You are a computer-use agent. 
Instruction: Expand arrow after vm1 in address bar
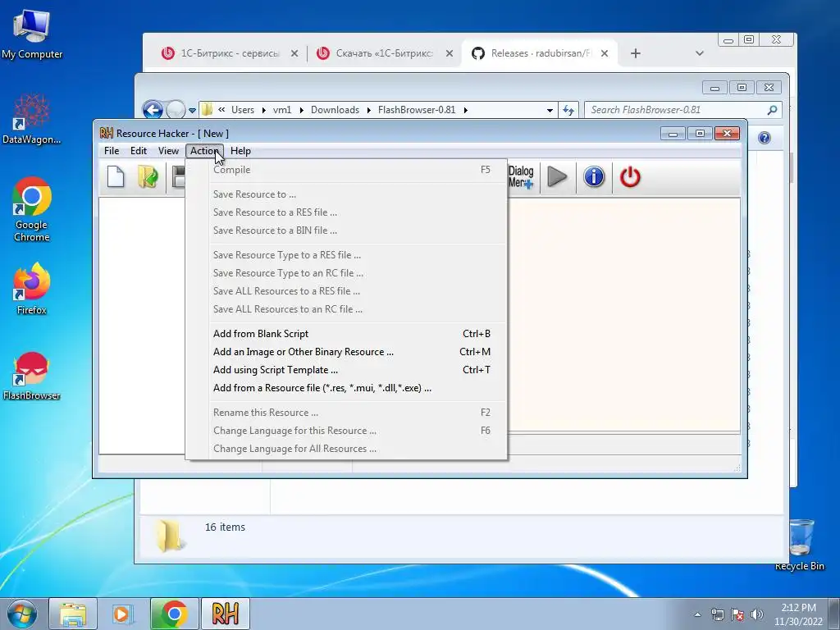tap(301, 110)
